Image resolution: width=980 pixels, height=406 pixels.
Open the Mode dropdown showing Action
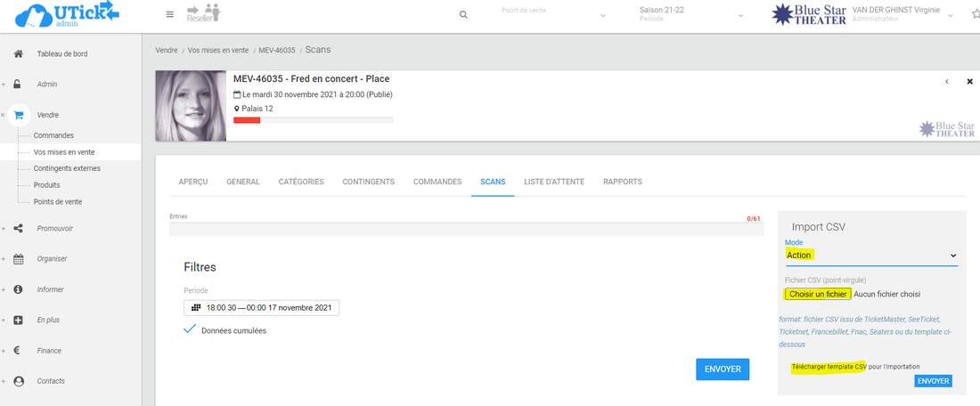(870, 256)
